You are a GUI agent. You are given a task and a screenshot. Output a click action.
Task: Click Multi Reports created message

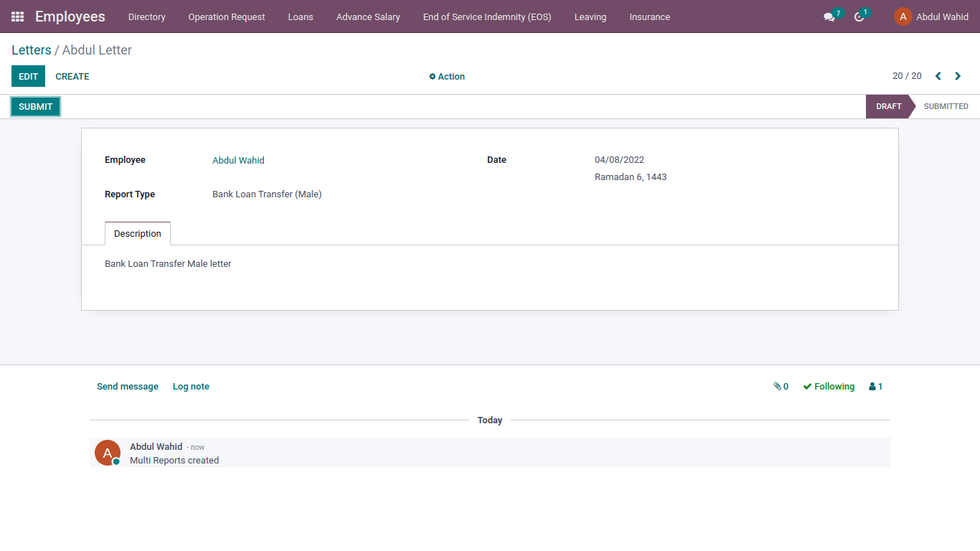pos(174,461)
